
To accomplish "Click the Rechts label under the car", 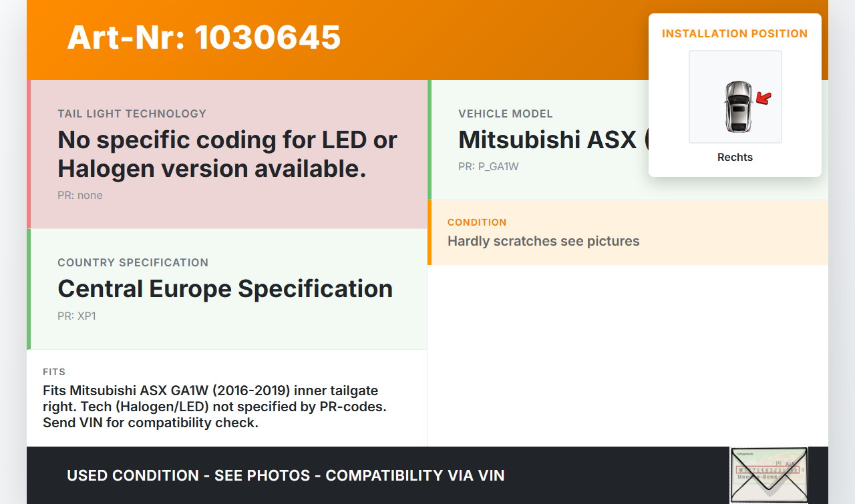I will click(735, 158).
